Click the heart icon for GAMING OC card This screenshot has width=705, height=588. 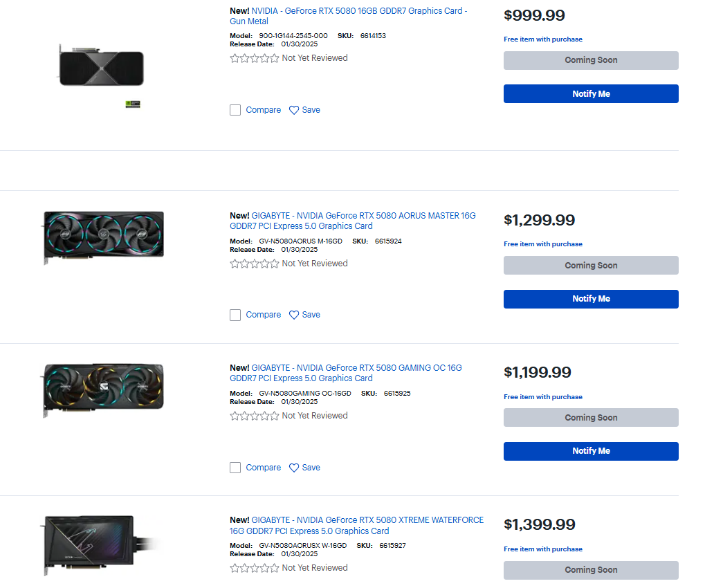294,468
